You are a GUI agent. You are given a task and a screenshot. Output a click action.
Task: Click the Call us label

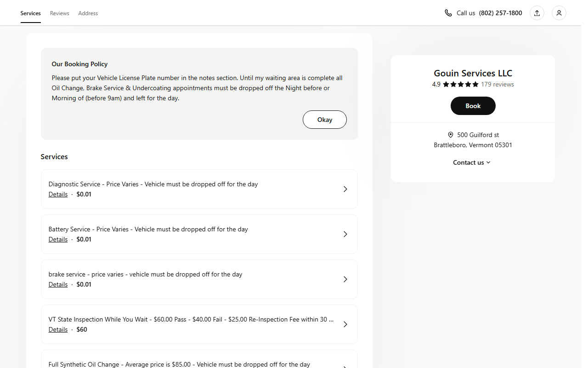tap(466, 13)
